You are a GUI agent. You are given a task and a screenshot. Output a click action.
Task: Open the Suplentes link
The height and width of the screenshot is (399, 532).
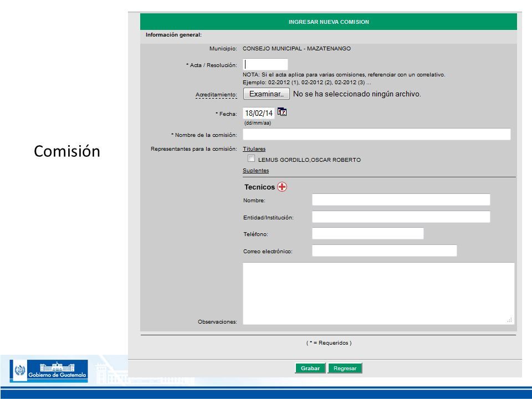(256, 171)
